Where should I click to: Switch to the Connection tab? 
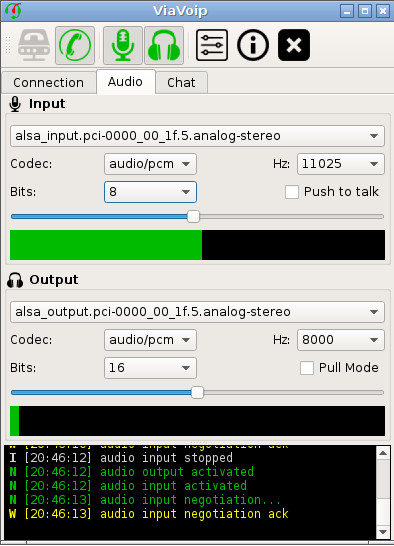(49, 83)
